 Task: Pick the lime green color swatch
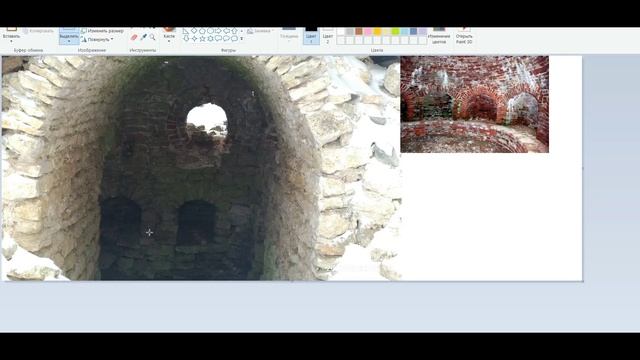pos(395,31)
